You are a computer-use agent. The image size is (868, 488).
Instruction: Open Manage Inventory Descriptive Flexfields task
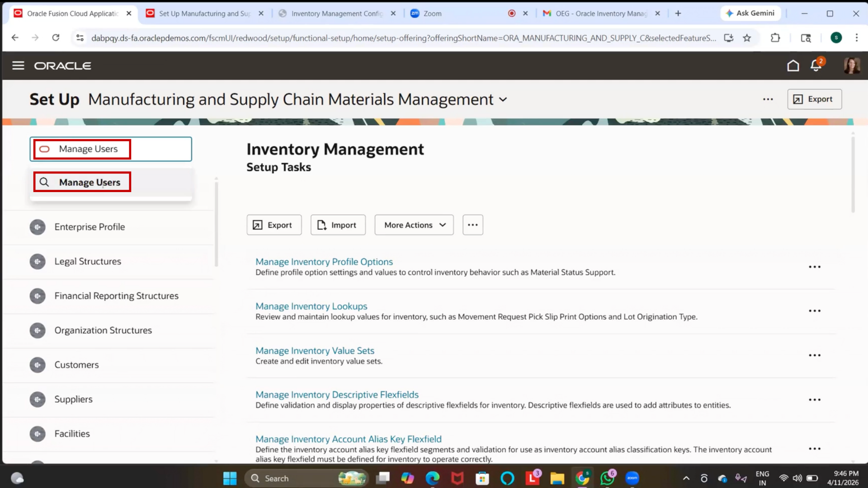pos(337,395)
